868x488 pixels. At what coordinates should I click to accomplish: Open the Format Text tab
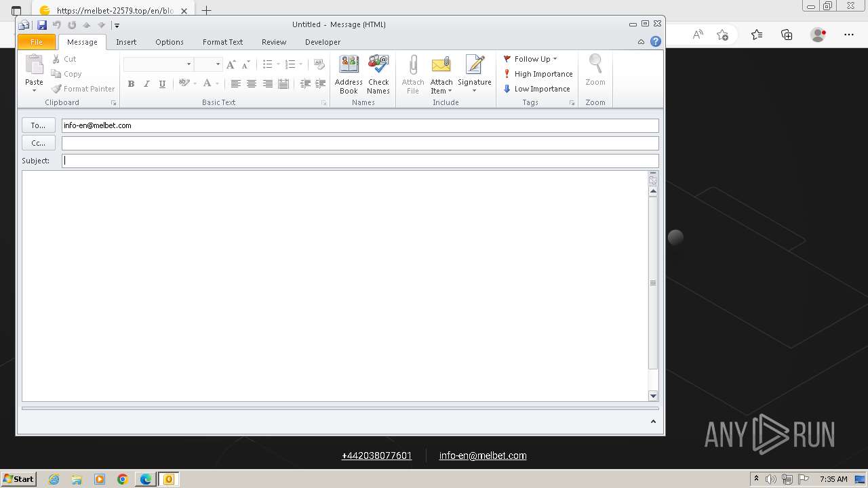[222, 42]
